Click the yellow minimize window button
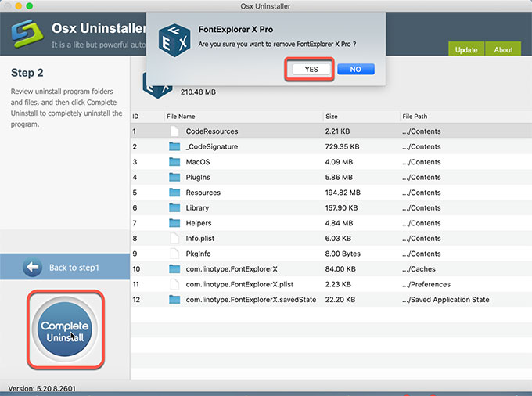This screenshot has width=532, height=396. (x=19, y=5)
